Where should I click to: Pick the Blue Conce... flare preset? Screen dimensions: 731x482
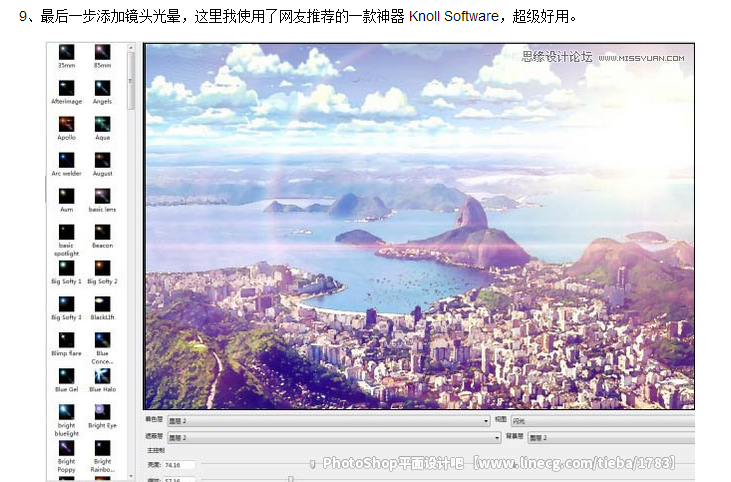(102, 348)
